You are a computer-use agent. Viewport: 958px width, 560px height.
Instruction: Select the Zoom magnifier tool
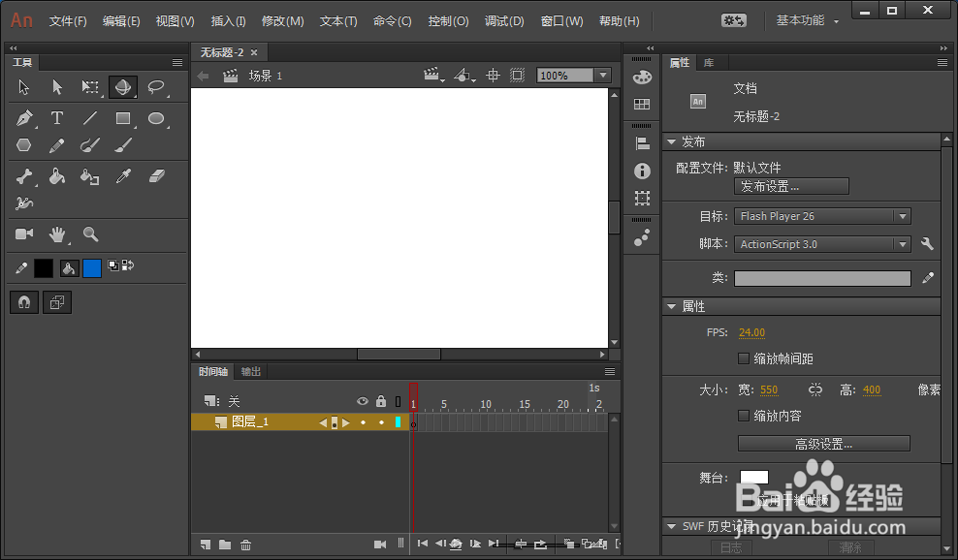90,233
